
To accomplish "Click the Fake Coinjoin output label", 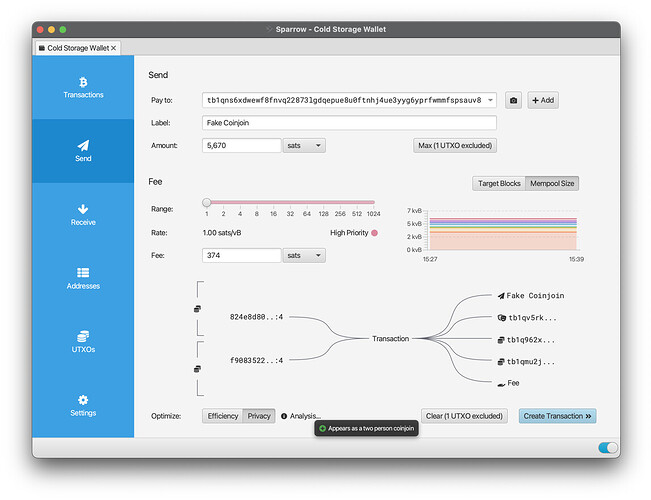I will click(535, 296).
